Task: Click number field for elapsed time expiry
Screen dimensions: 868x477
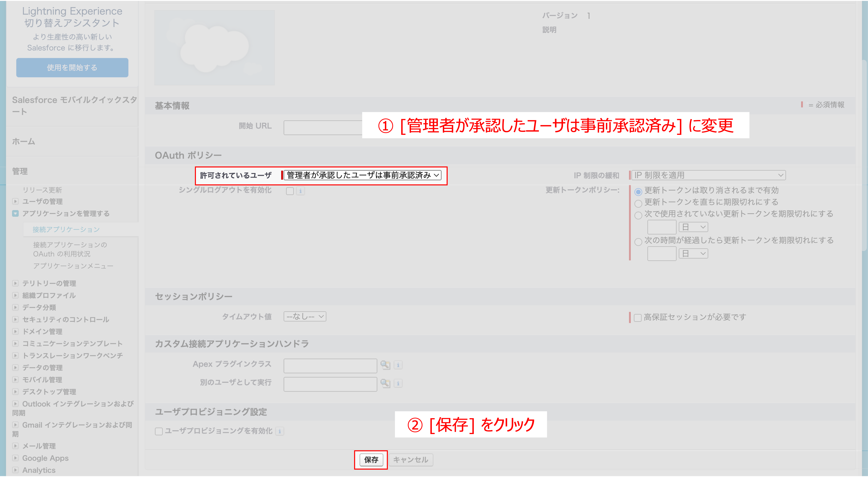Action: coord(662,253)
